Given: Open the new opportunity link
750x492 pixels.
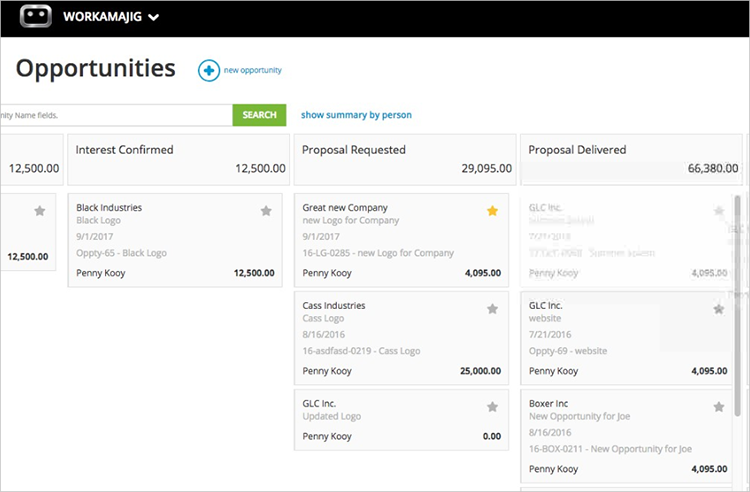Looking at the screenshot, I should (x=253, y=70).
